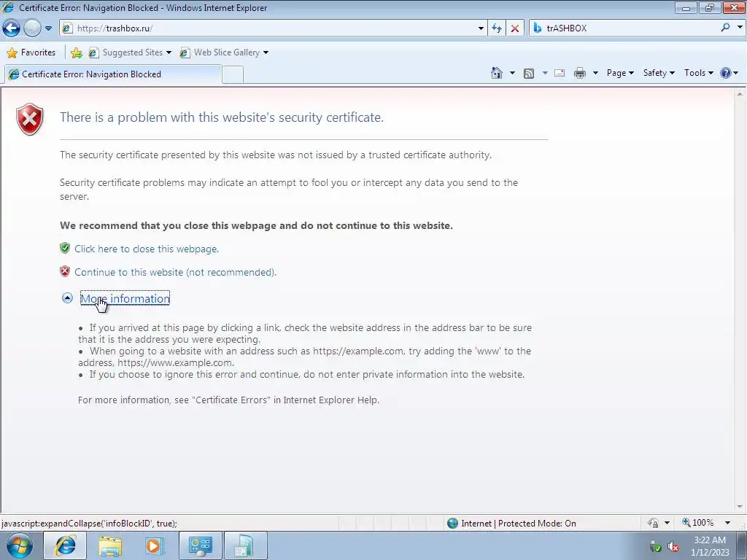Viewport: 747px width, 560px height.
Task: Click the Read Mail envelope icon
Action: coord(560,74)
